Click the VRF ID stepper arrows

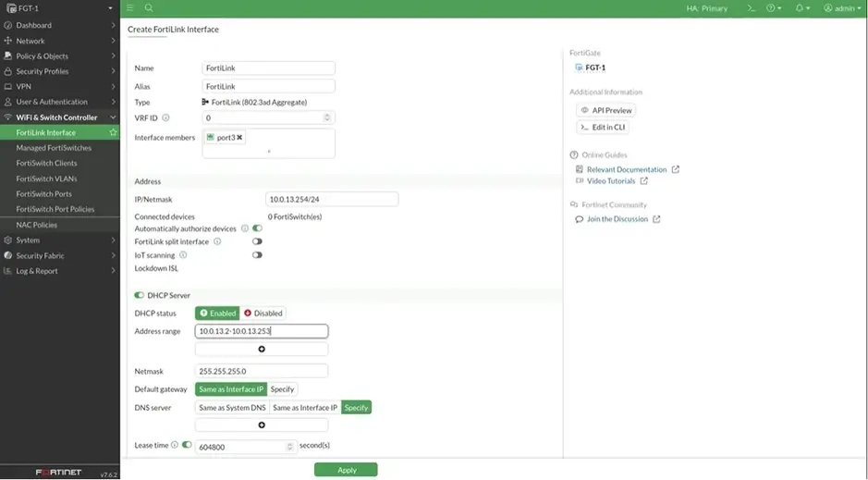[327, 118]
